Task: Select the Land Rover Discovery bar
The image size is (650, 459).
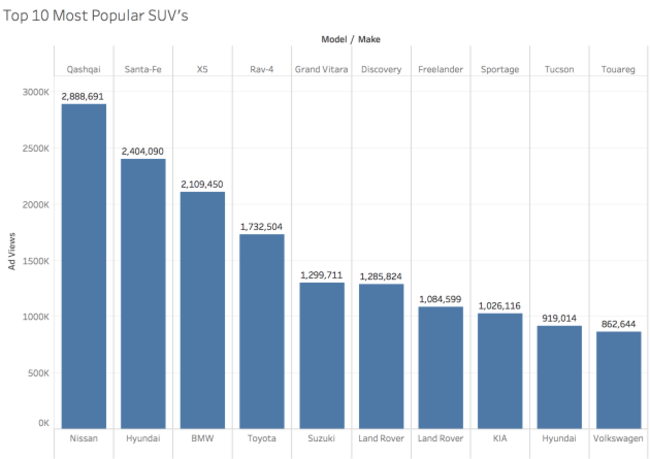Action: point(381,356)
